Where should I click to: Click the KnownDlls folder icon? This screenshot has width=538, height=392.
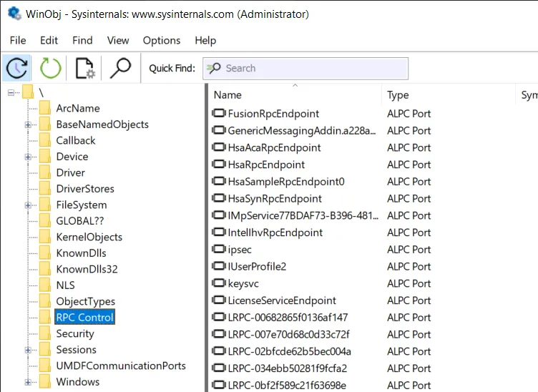click(x=45, y=253)
